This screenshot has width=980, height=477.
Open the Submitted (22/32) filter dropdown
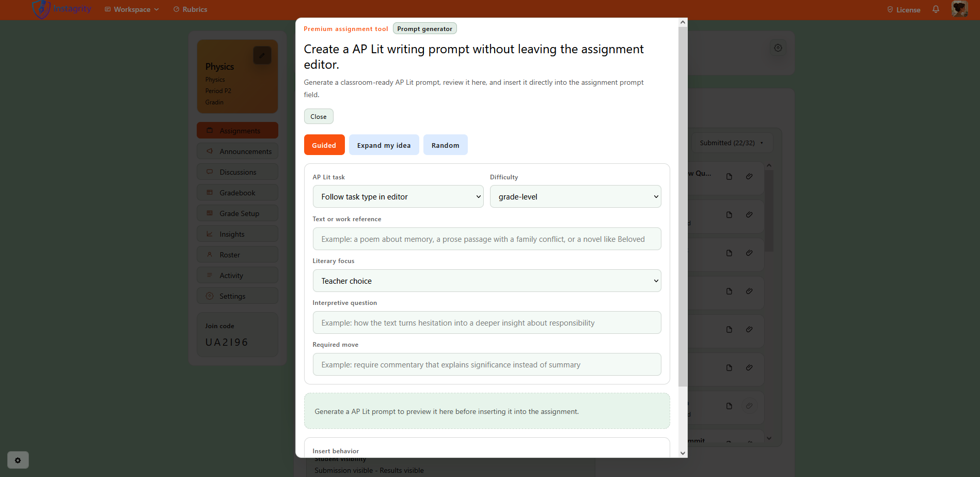[x=732, y=143]
